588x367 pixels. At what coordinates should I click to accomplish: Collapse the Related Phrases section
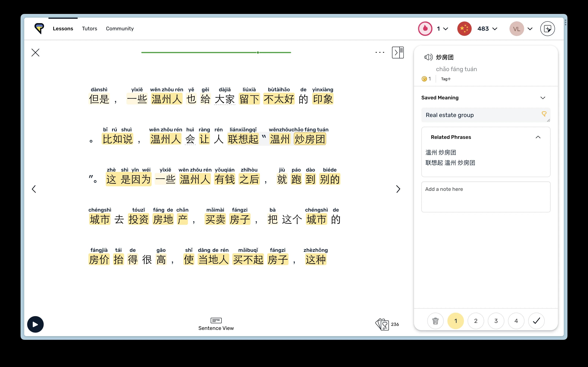(x=538, y=137)
